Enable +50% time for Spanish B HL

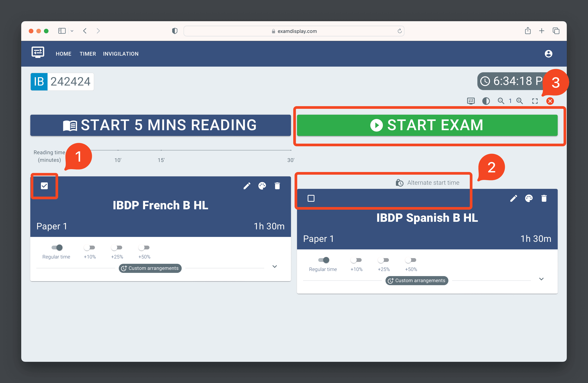411,260
